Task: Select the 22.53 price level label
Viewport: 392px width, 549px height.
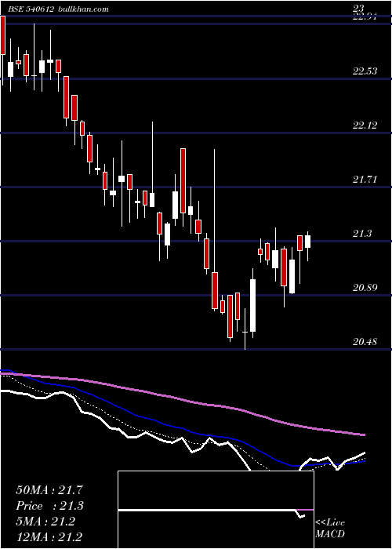Action: (365, 71)
